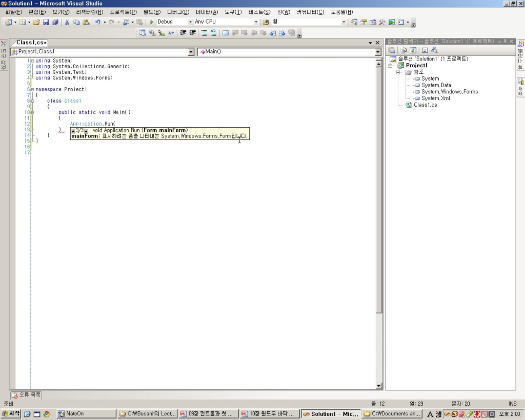Click Properties icon in Solution Explorer toolbar

pyautogui.click(x=392, y=50)
